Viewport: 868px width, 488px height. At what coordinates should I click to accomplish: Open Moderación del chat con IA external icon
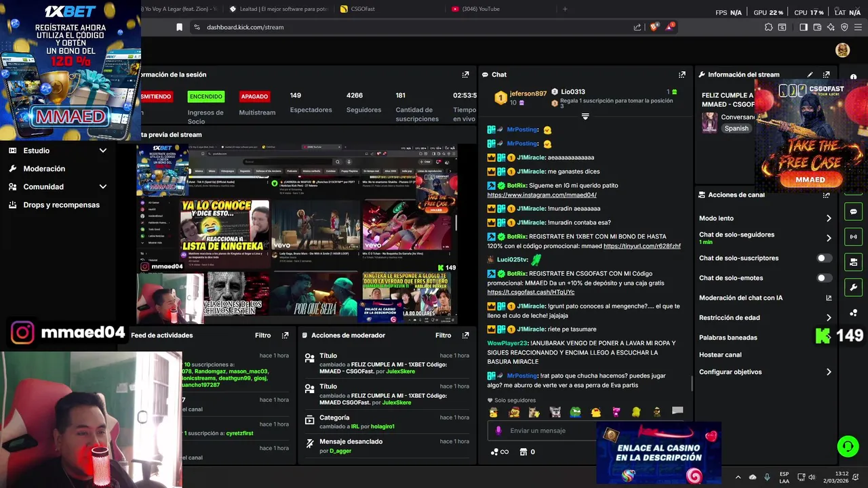point(829,298)
